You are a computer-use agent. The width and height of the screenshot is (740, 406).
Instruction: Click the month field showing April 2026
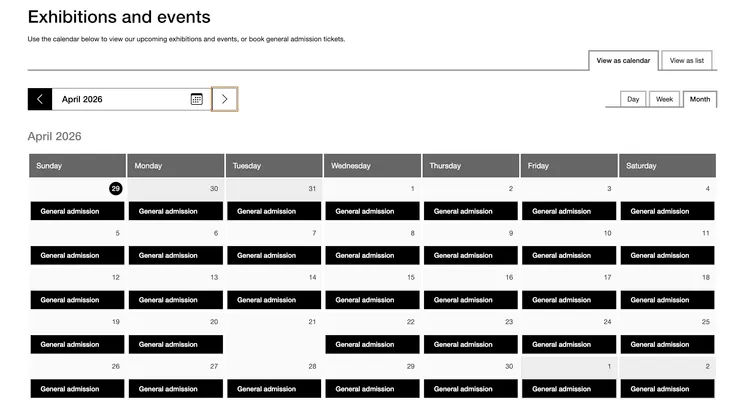click(120, 99)
